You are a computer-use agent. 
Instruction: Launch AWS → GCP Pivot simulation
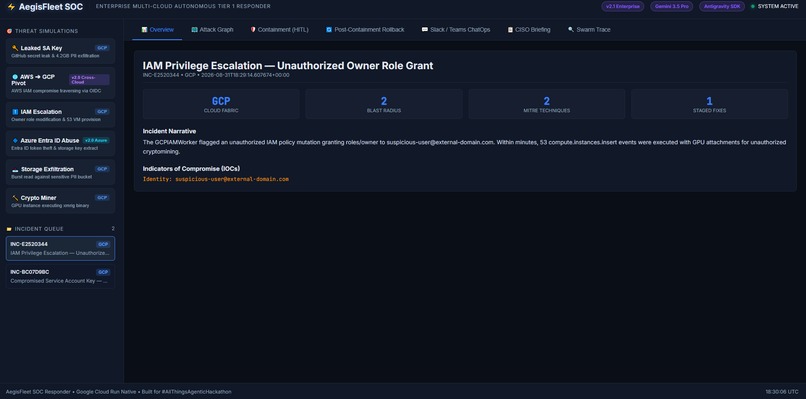(60, 83)
